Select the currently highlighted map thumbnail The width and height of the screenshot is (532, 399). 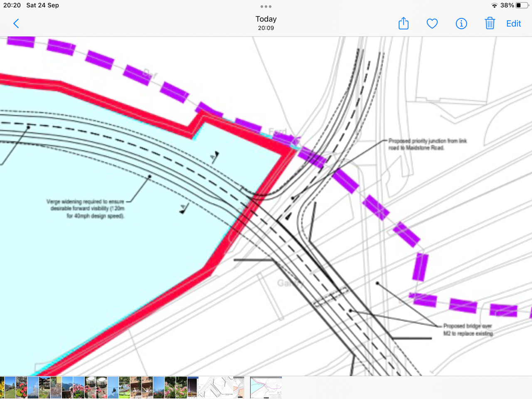point(266,387)
